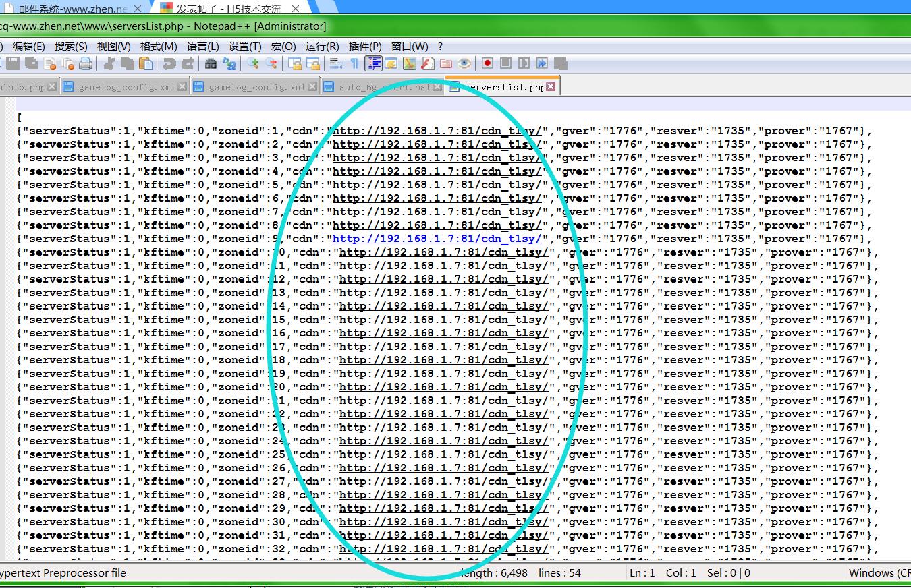Click the Save file toolbar icon

point(13,63)
